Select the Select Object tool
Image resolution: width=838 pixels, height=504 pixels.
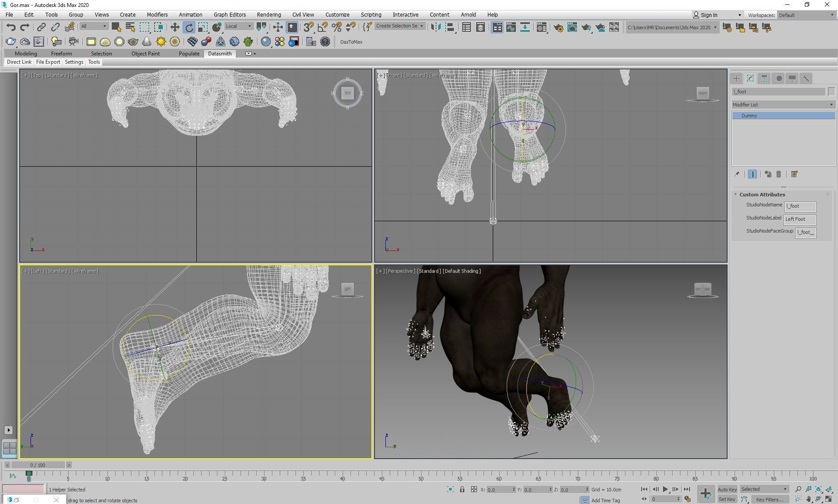[x=116, y=27]
